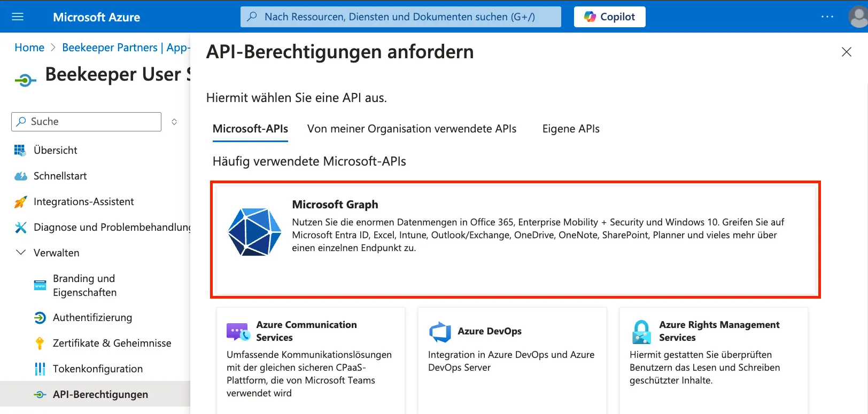
Task: Click the wrench icon for Diagnose
Action: click(x=20, y=227)
